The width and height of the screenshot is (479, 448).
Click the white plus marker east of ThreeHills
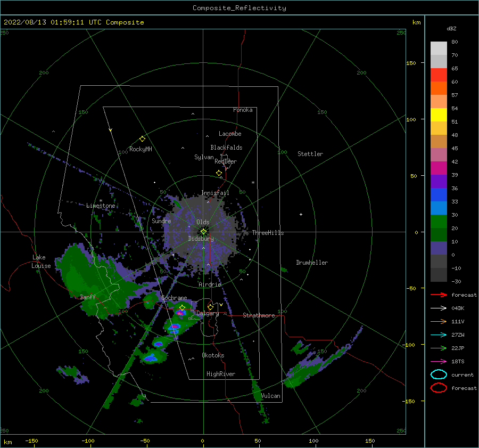click(x=301, y=214)
